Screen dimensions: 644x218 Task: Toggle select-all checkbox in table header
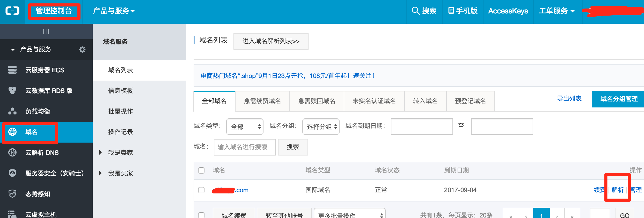201,170
